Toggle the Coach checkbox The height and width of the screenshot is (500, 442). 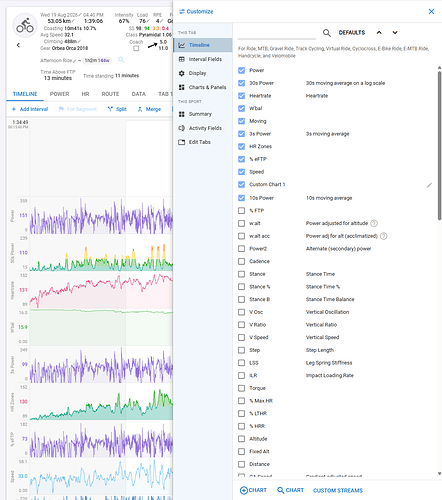point(136,48)
